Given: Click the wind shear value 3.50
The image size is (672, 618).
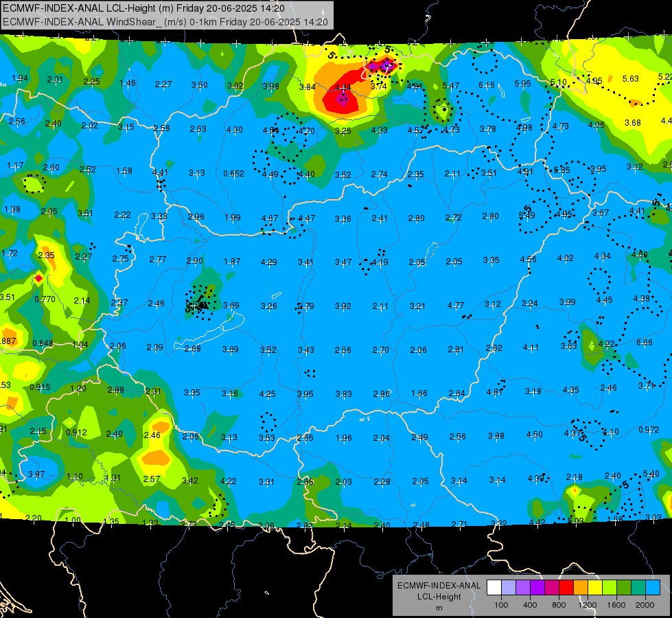Looking at the screenshot, I should click(x=200, y=85).
